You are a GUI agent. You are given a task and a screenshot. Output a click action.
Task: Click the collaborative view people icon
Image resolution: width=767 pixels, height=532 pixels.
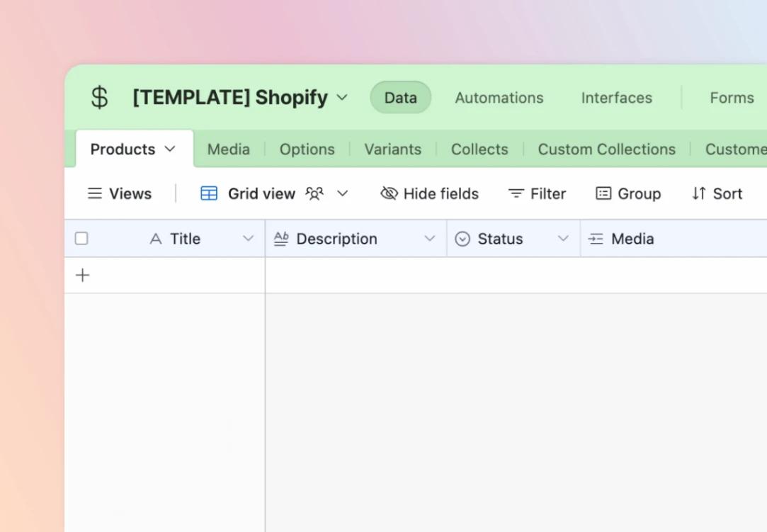coord(314,193)
